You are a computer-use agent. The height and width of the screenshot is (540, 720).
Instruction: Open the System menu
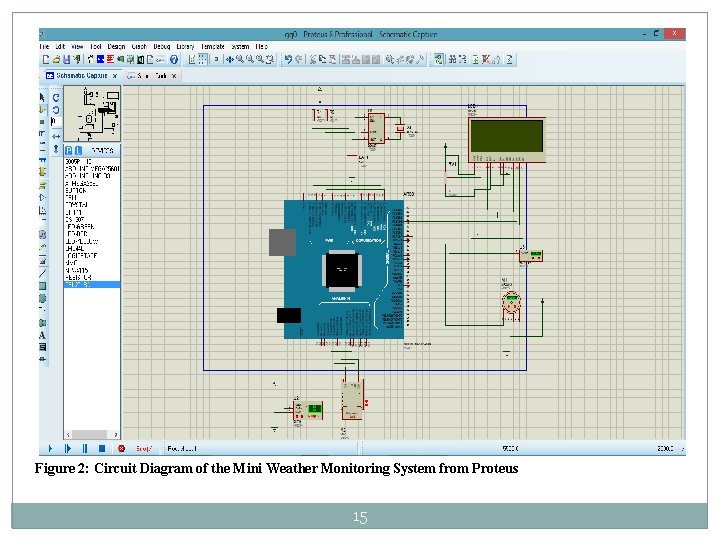(x=240, y=46)
